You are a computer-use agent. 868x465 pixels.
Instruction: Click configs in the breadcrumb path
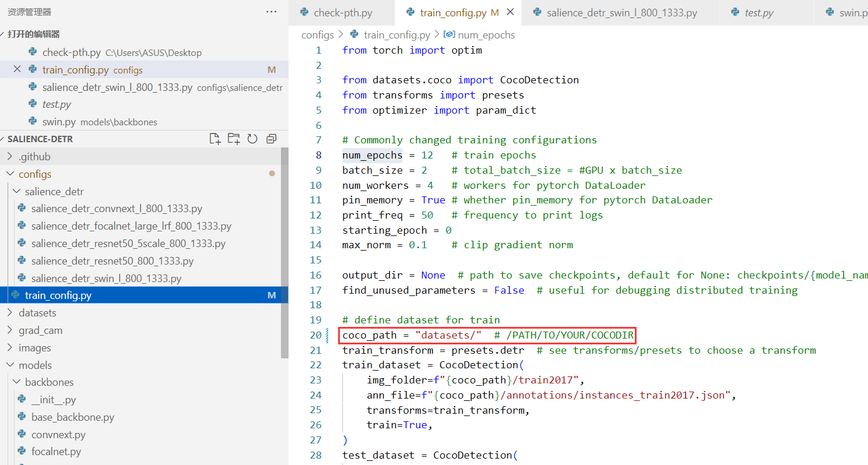[318, 35]
